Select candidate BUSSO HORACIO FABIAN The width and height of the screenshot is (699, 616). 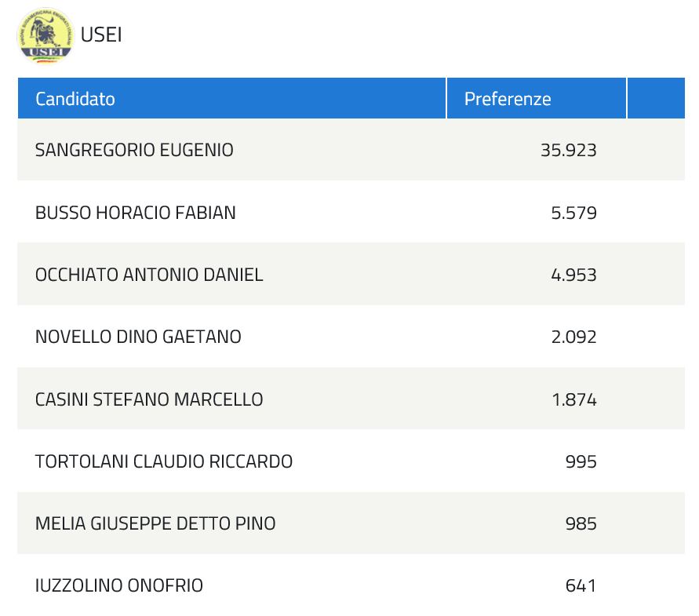pos(136,213)
